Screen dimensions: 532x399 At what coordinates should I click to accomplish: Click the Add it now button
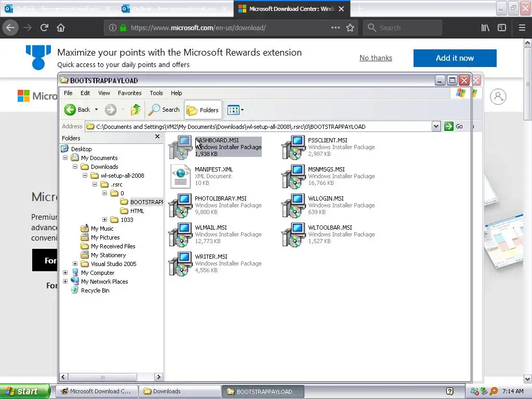(455, 58)
